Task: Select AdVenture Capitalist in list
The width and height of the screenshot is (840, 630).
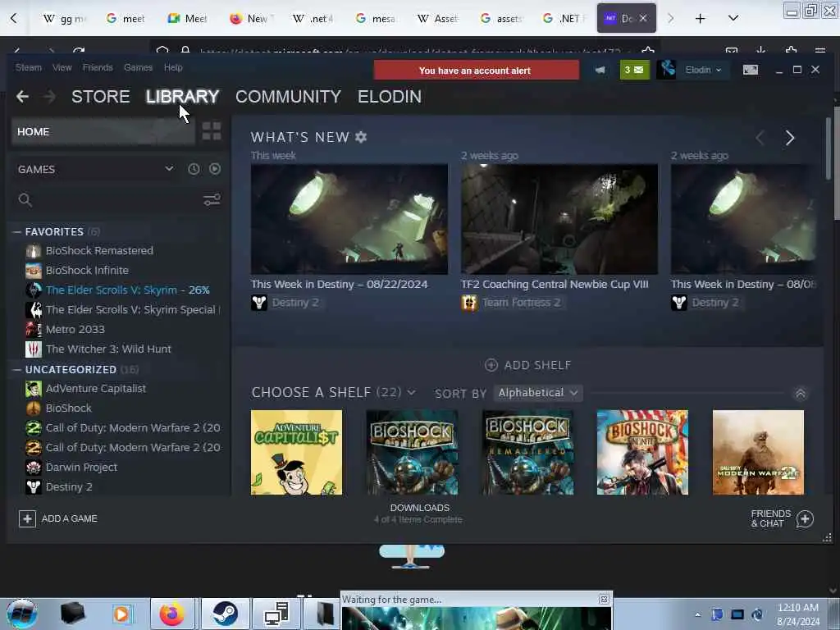Action: (x=96, y=388)
